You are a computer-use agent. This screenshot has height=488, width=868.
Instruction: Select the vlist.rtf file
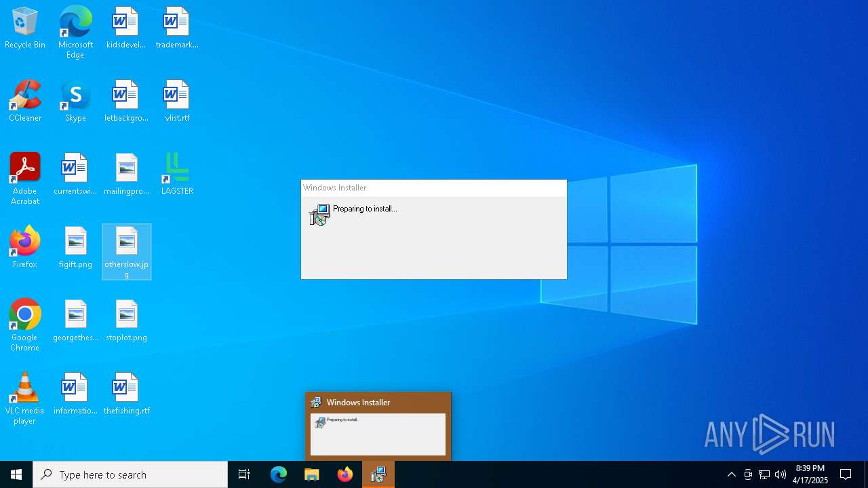click(x=177, y=102)
